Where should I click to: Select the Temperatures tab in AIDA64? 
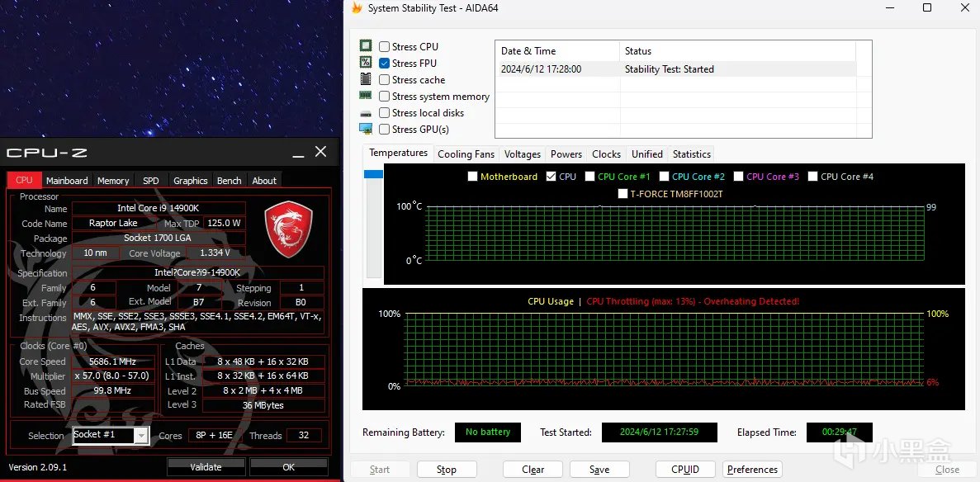tap(398, 153)
